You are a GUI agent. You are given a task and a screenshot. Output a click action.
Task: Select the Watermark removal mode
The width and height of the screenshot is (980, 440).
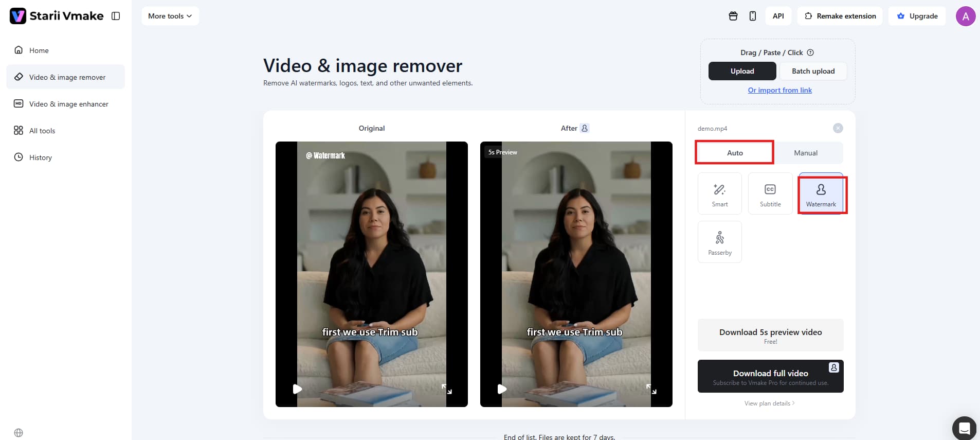(x=821, y=194)
